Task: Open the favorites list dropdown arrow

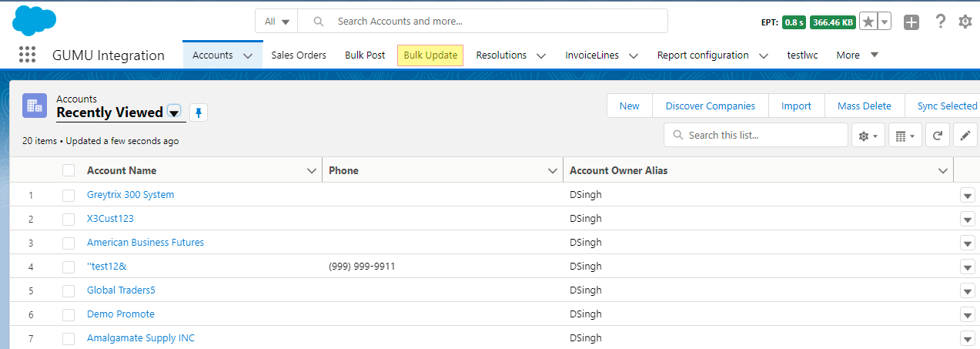Action: point(885,22)
